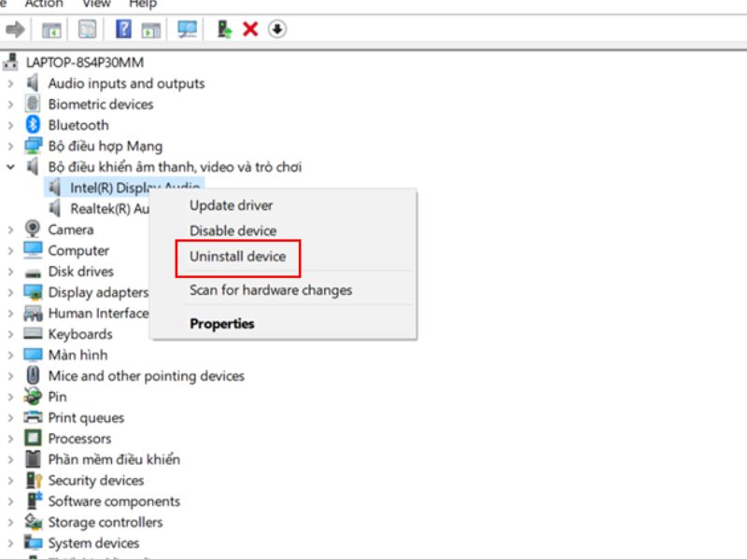The width and height of the screenshot is (747, 560).
Task: Select the Processors chip icon
Action: (33, 438)
